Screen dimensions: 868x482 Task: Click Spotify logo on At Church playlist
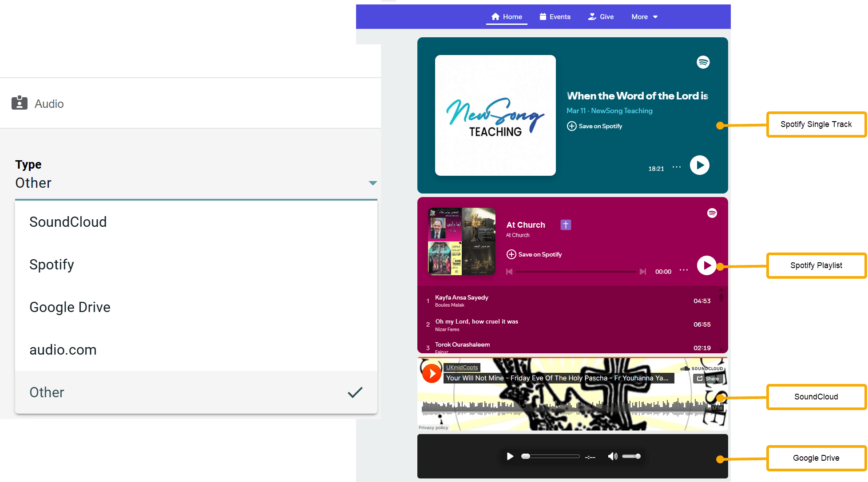click(712, 213)
